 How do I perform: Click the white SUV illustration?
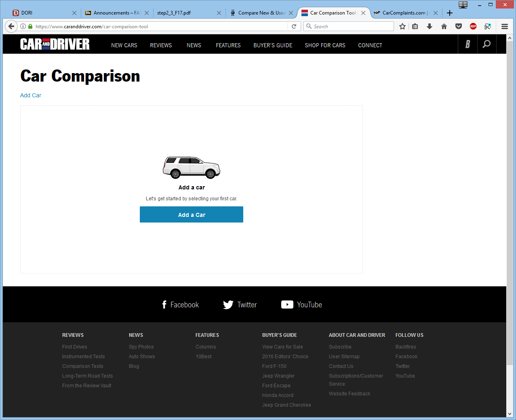tap(192, 168)
